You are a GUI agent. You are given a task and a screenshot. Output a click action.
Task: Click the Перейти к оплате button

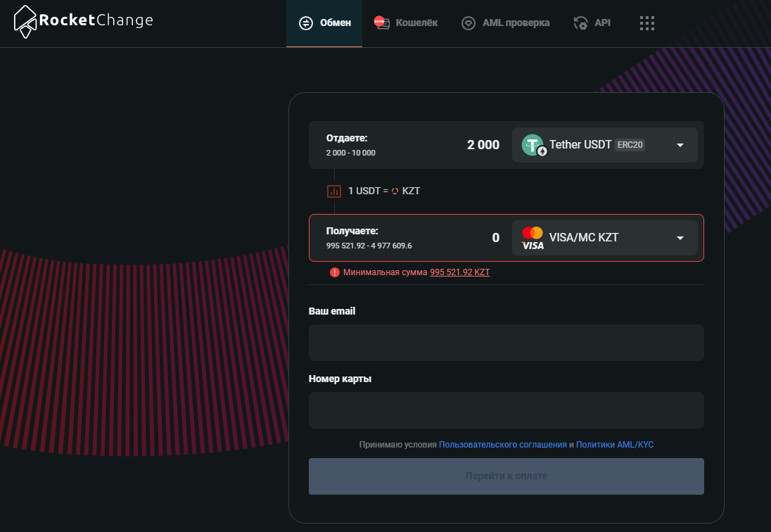pyautogui.click(x=506, y=476)
